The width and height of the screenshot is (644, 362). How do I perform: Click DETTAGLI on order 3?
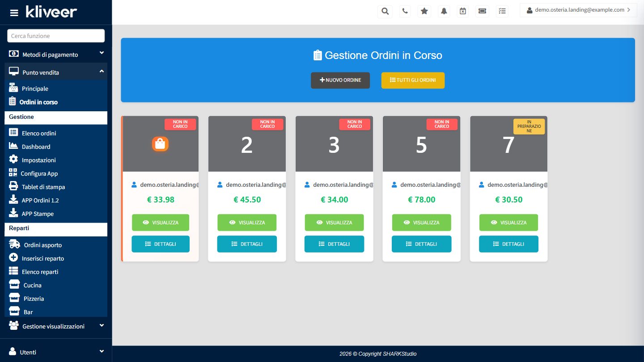pos(334,244)
